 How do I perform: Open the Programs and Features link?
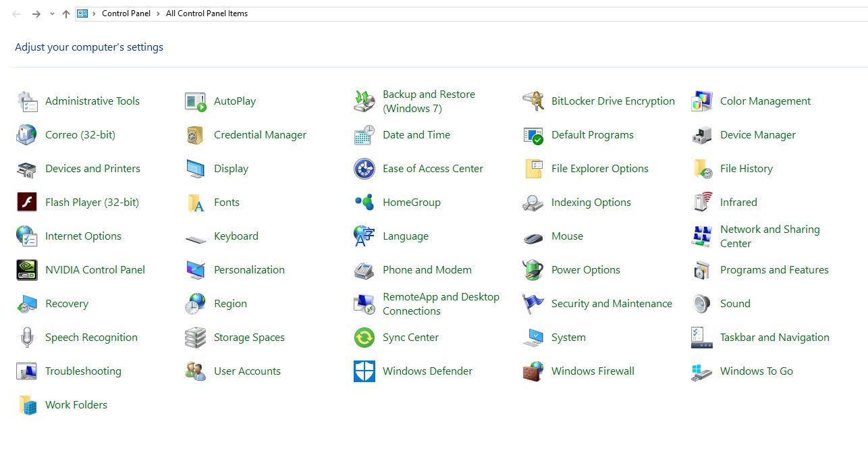(774, 270)
